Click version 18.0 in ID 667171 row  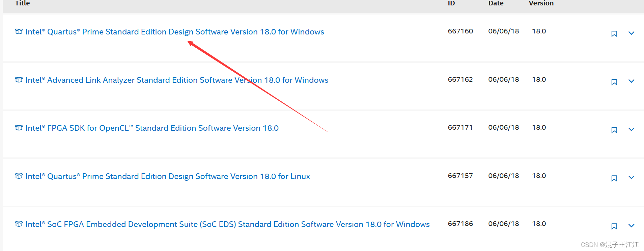(x=539, y=127)
